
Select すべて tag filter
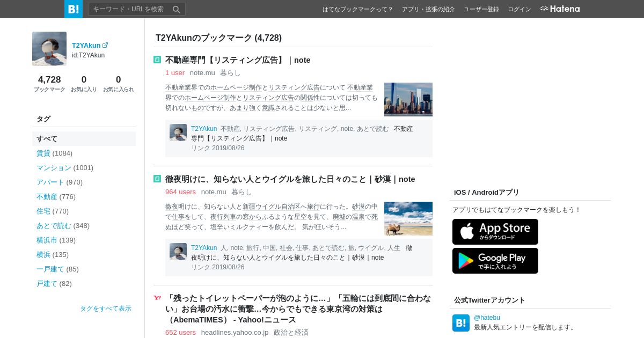click(x=84, y=138)
